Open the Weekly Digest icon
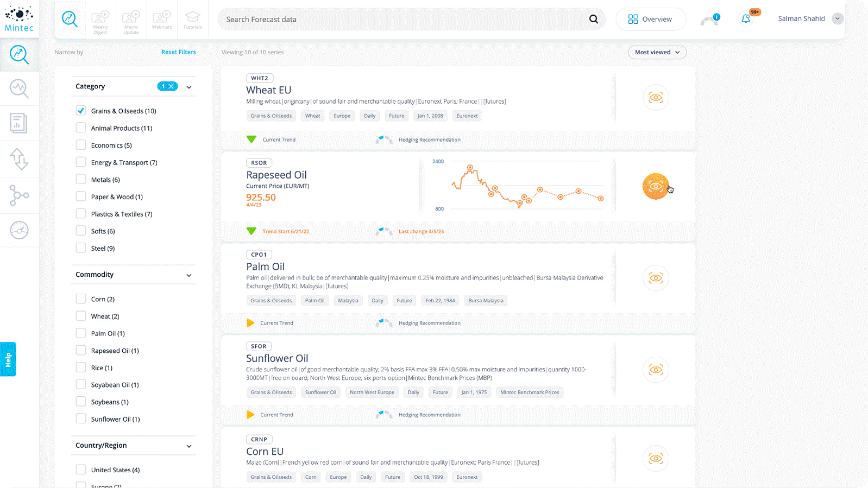868x488 pixels. (100, 21)
